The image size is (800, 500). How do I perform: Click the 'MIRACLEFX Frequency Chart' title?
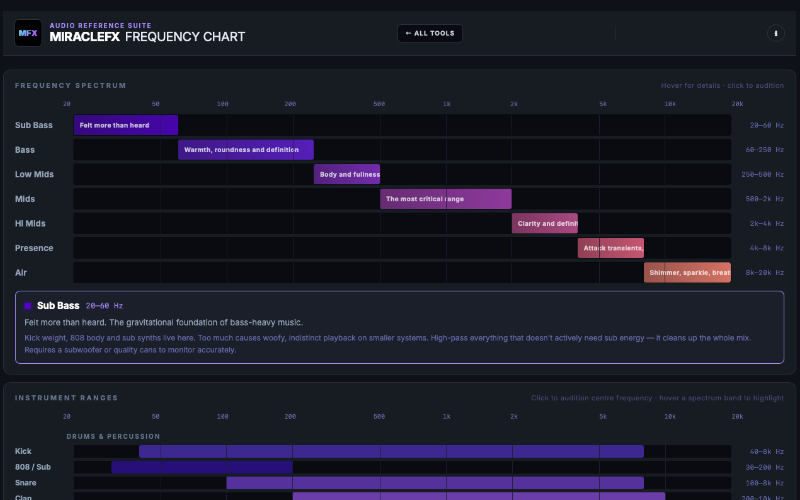[x=147, y=37]
